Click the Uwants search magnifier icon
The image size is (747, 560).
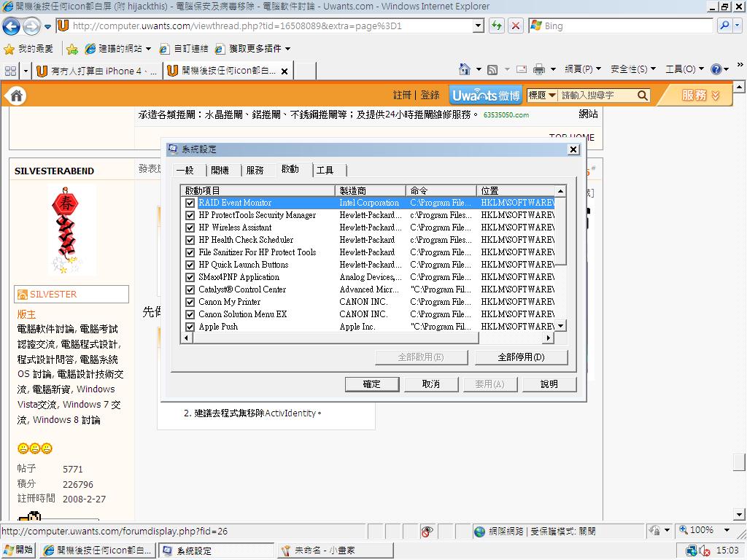pyautogui.click(x=643, y=96)
